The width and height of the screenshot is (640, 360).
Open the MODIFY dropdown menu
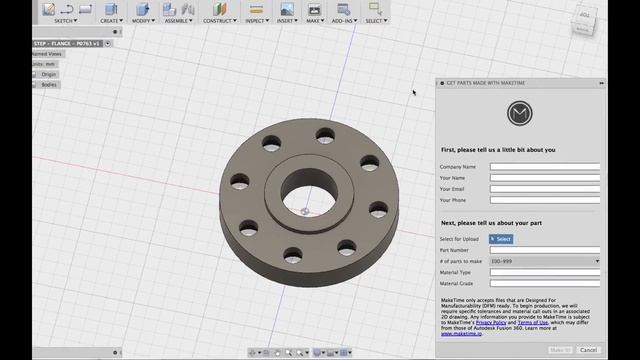[x=143, y=20]
